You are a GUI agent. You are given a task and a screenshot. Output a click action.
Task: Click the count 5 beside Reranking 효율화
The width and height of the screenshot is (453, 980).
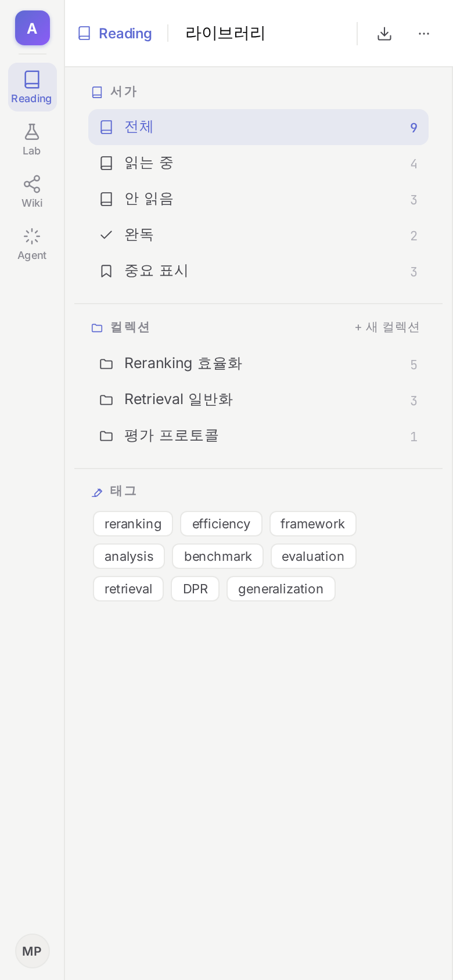click(414, 365)
